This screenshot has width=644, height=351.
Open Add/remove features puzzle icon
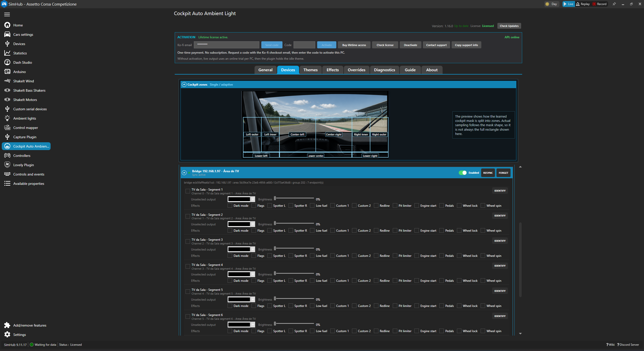click(7, 325)
